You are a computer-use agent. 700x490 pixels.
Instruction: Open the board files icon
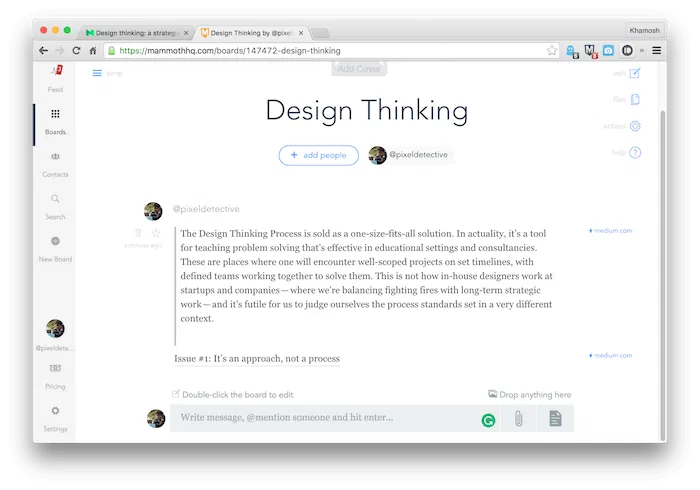635,99
